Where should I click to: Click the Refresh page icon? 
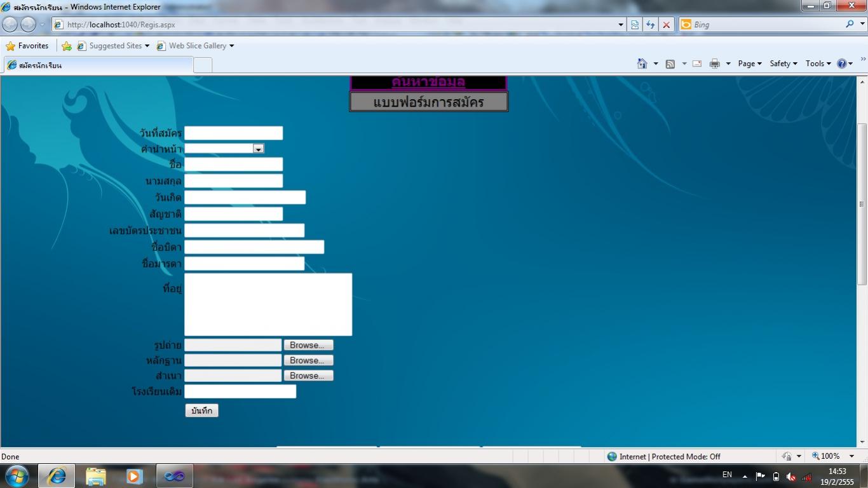(x=651, y=25)
